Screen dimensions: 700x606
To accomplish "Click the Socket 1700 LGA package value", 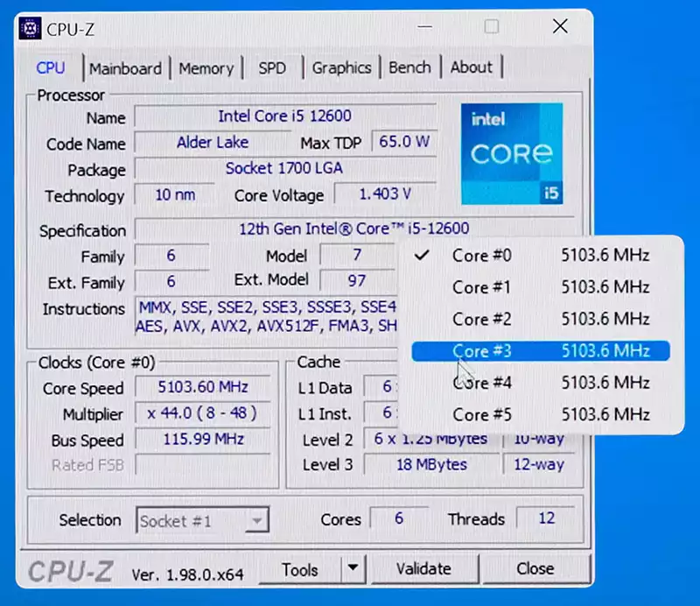I will point(285,168).
